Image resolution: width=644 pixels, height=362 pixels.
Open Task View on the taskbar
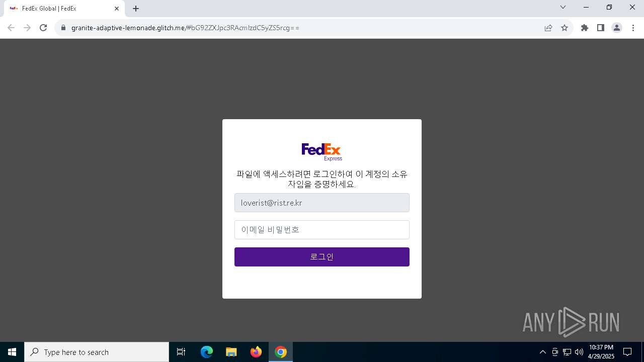[181, 352]
